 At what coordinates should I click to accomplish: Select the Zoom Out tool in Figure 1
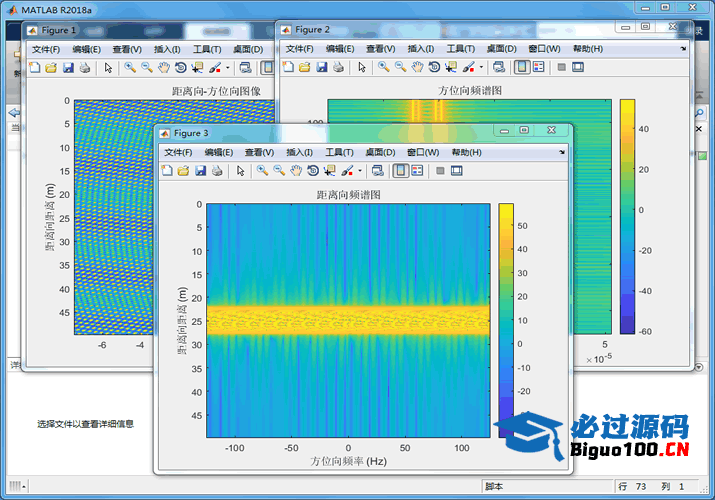pos(147,67)
